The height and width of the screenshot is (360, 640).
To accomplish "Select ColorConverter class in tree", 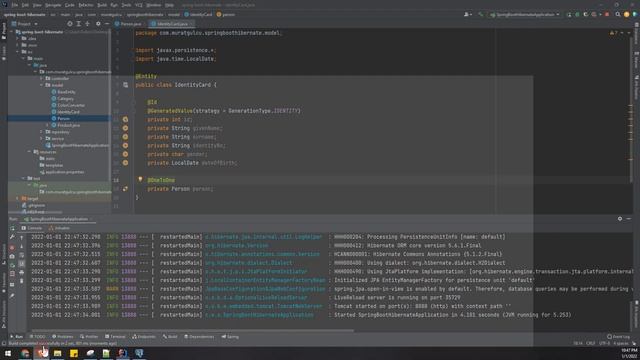I will click(x=68, y=105).
